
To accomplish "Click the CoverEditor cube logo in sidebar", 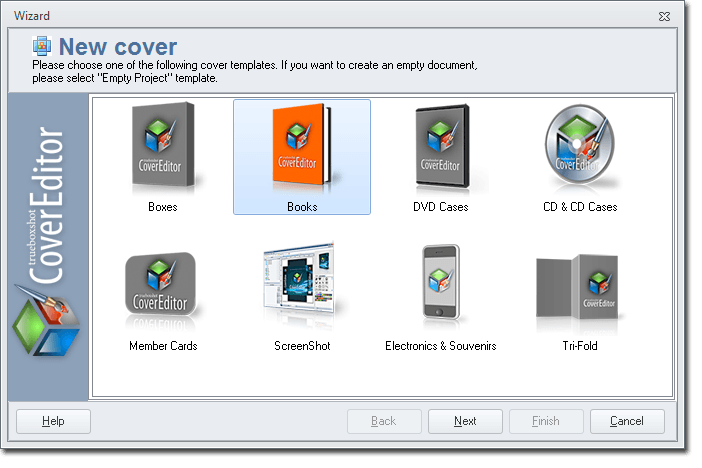I will point(46,320).
